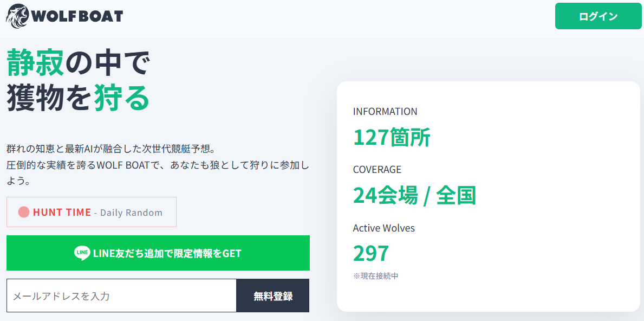Click the Active Wolves label

[384, 228]
